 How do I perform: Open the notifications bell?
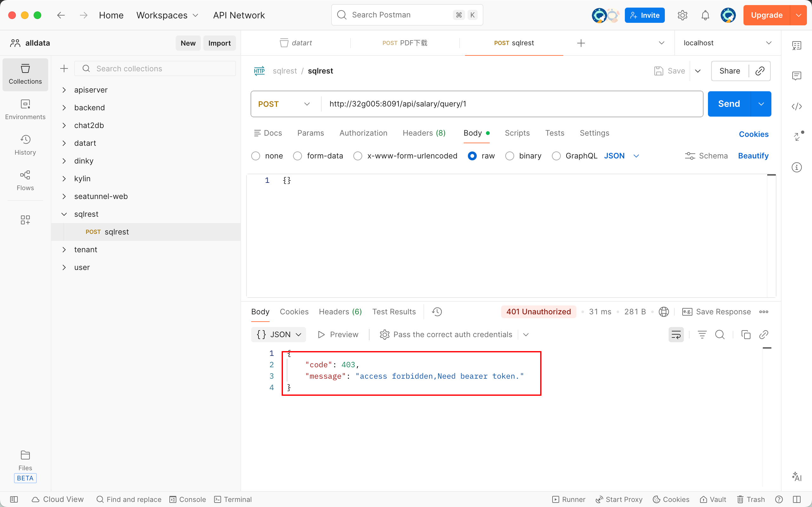click(705, 15)
